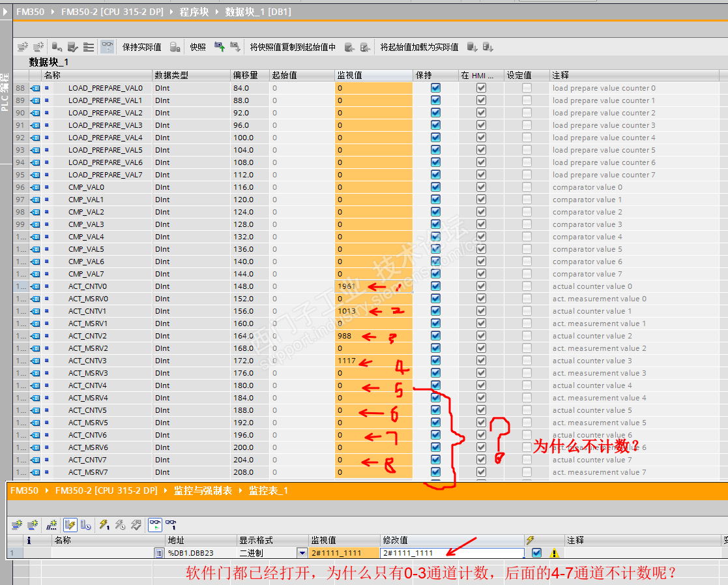Toggle setpoint checkbox for ACT_MSRV7

[527, 472]
